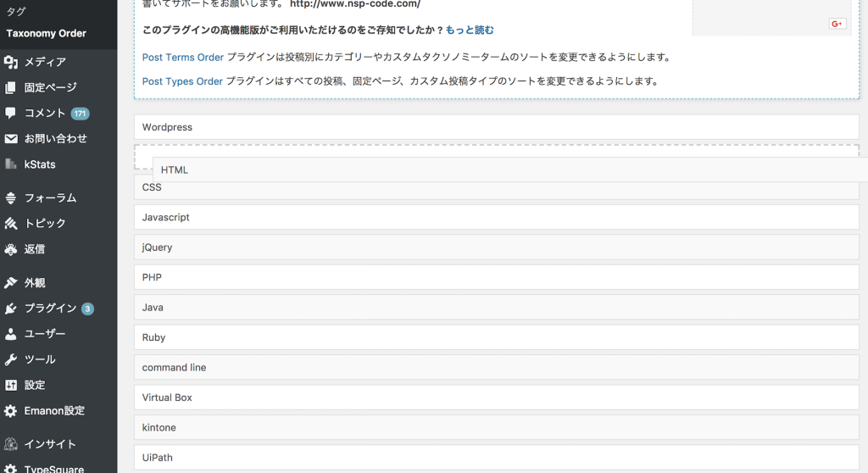Click the Google Plus share icon
868x473 pixels.
tap(837, 24)
